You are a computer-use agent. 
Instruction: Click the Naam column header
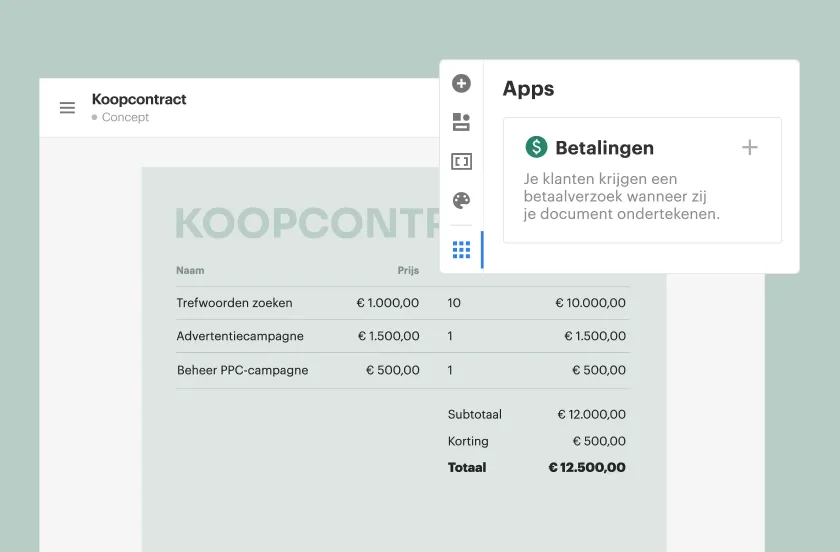190,270
